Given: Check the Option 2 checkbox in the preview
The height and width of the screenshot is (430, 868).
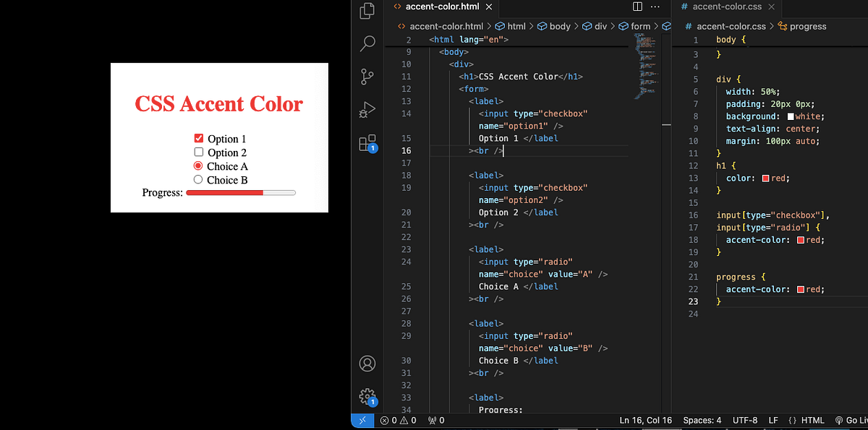Looking at the screenshot, I should click(x=199, y=152).
